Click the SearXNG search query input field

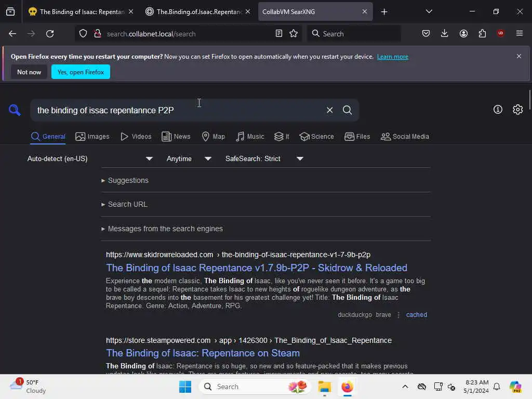179,110
